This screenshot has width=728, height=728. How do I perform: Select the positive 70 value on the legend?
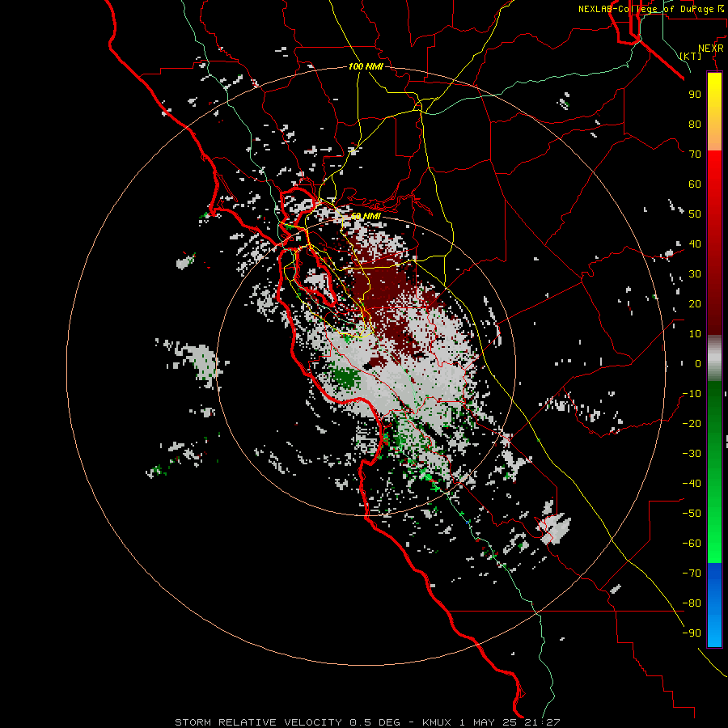(695, 154)
